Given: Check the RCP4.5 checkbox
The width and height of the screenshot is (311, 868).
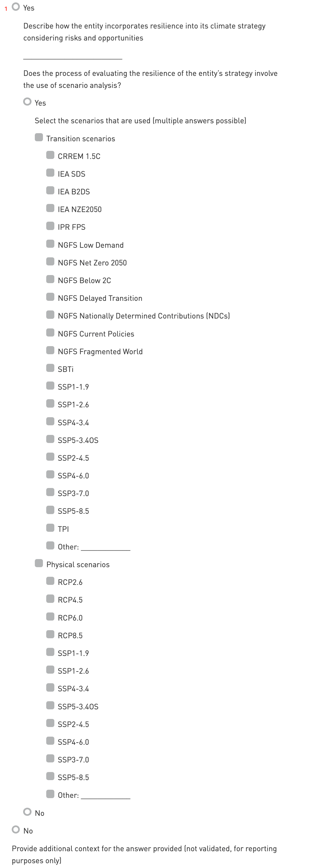Looking at the screenshot, I should pyautogui.click(x=50, y=599).
